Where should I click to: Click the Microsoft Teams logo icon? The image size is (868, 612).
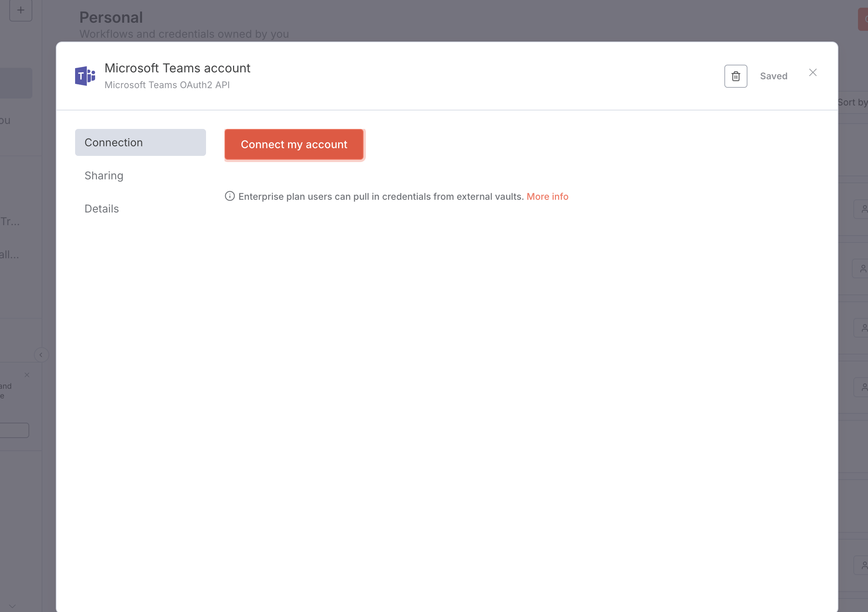pos(85,75)
